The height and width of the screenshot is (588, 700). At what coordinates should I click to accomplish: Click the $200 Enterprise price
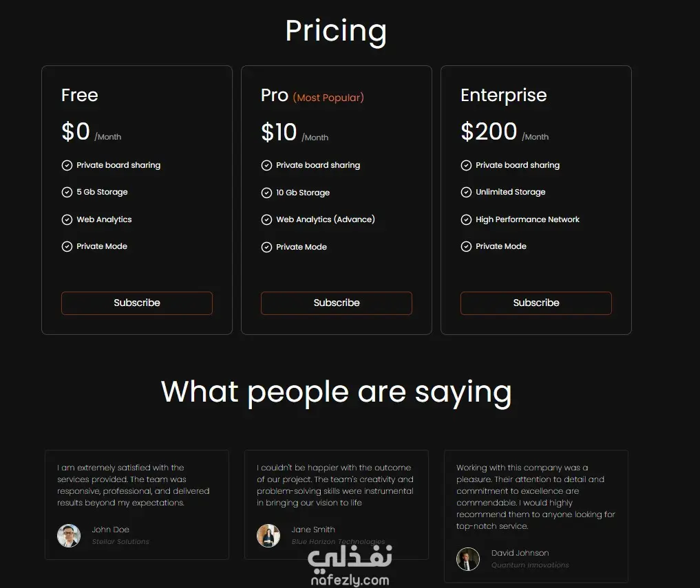[489, 131]
